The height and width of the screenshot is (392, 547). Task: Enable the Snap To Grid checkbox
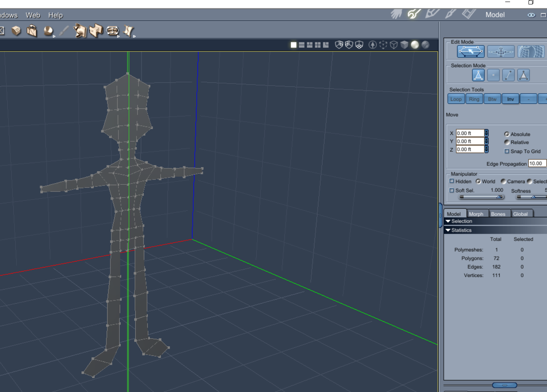[507, 151]
